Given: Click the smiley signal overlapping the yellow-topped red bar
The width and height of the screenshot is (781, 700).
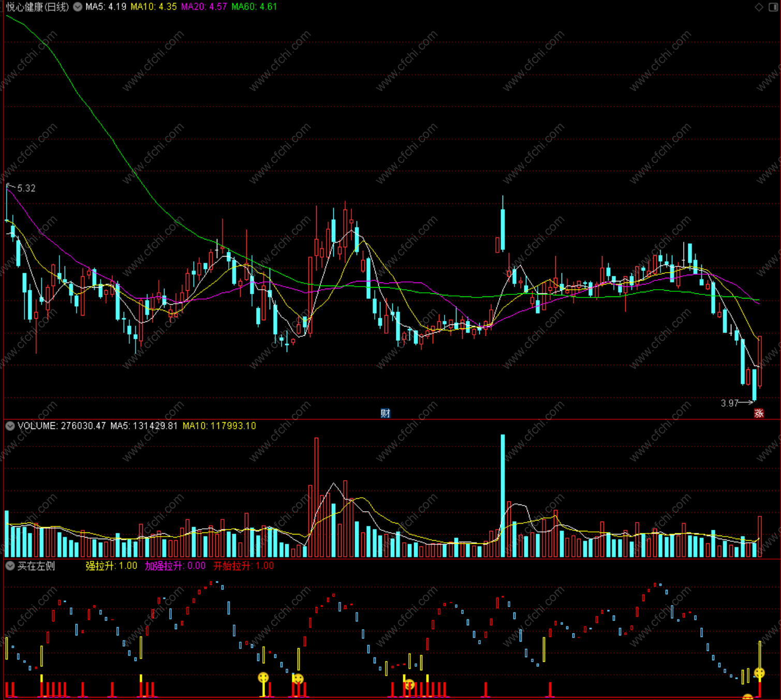Looking at the screenshot, I should tap(298, 679).
